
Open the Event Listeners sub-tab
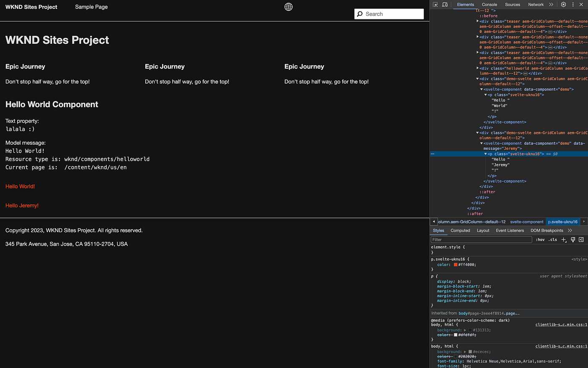[510, 230]
